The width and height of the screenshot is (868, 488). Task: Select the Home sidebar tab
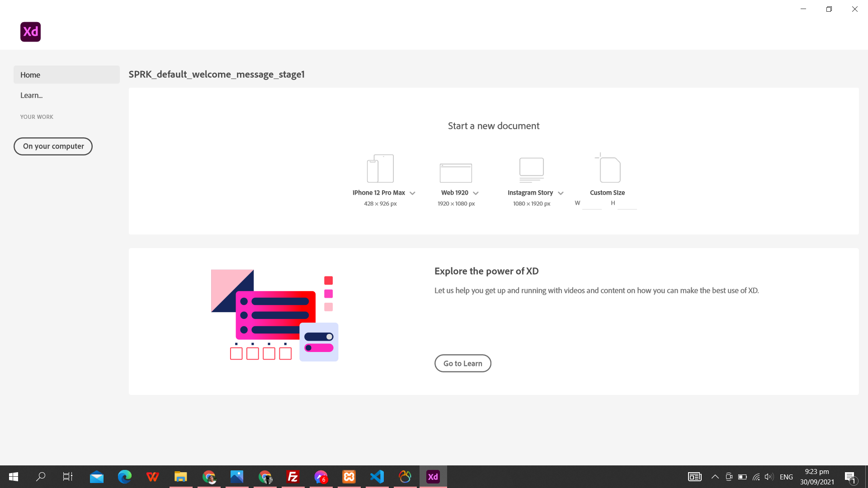66,75
